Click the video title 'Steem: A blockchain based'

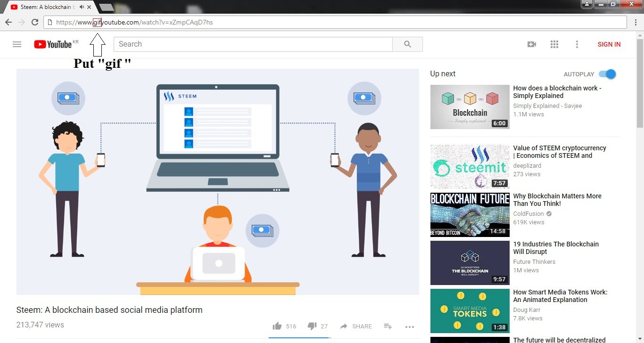pos(109,310)
